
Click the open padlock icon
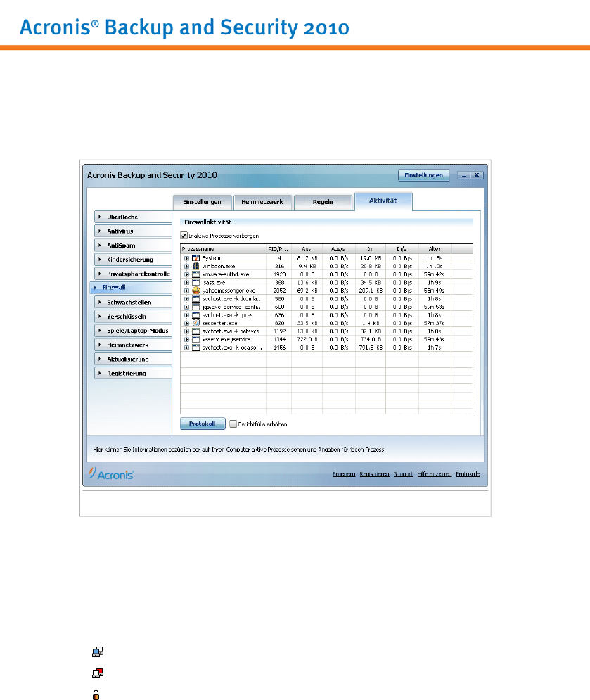[96, 694]
